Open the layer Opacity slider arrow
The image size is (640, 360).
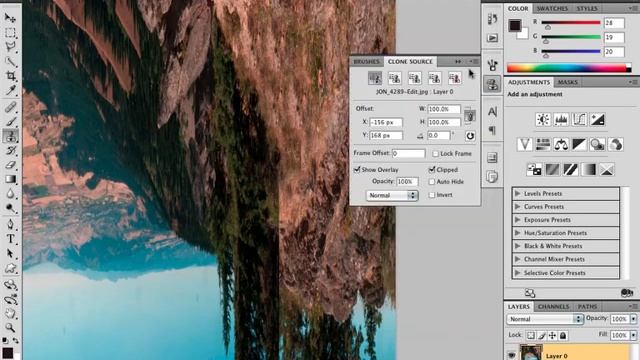click(x=633, y=319)
